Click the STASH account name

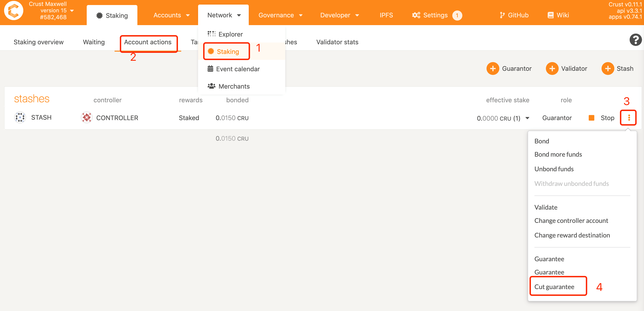pos(41,118)
